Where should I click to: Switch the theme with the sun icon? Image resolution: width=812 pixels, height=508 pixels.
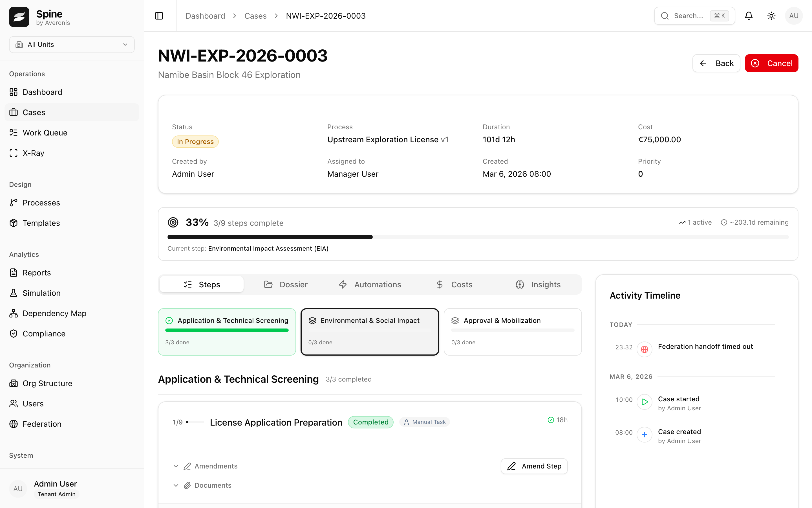coord(771,16)
